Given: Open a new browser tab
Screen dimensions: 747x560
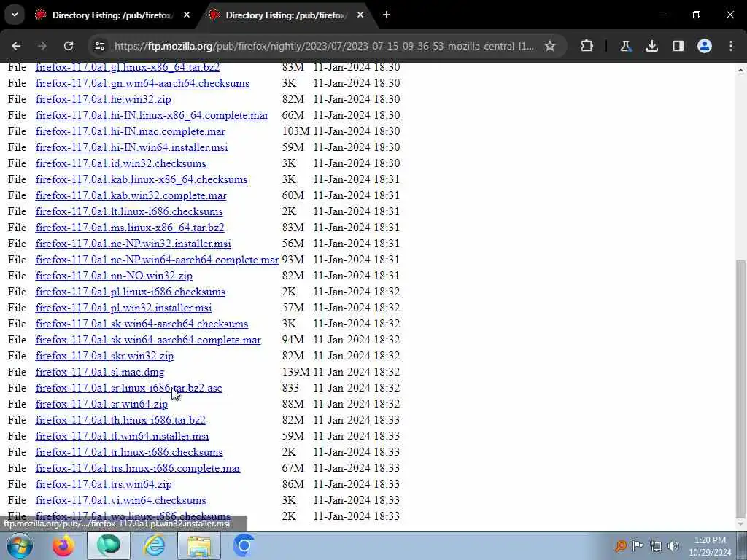Looking at the screenshot, I should pos(387,15).
